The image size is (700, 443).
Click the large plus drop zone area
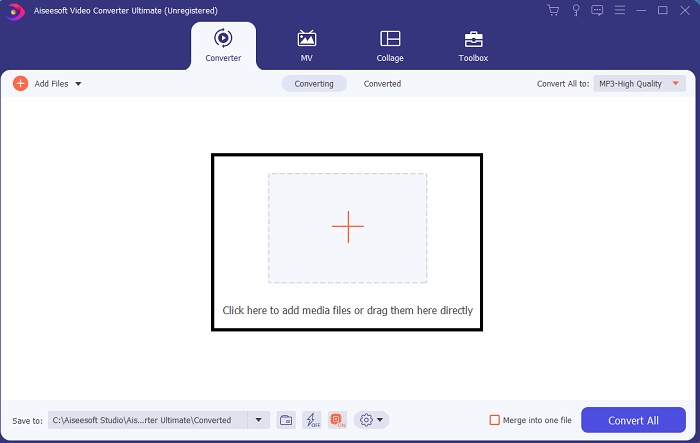(x=347, y=228)
